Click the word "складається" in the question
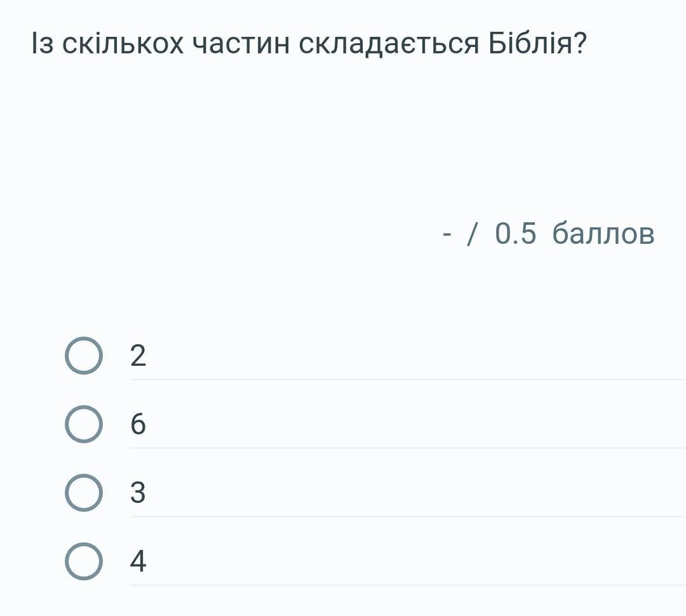 tap(389, 43)
